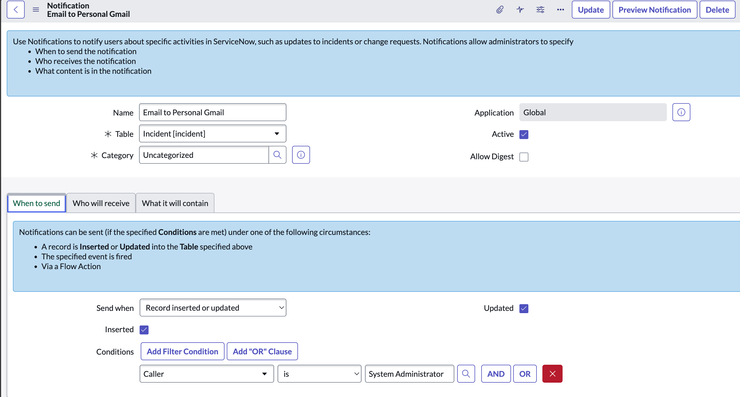Toggle the Inserted checkbox
This screenshot has width=740, height=397.
[x=144, y=329]
